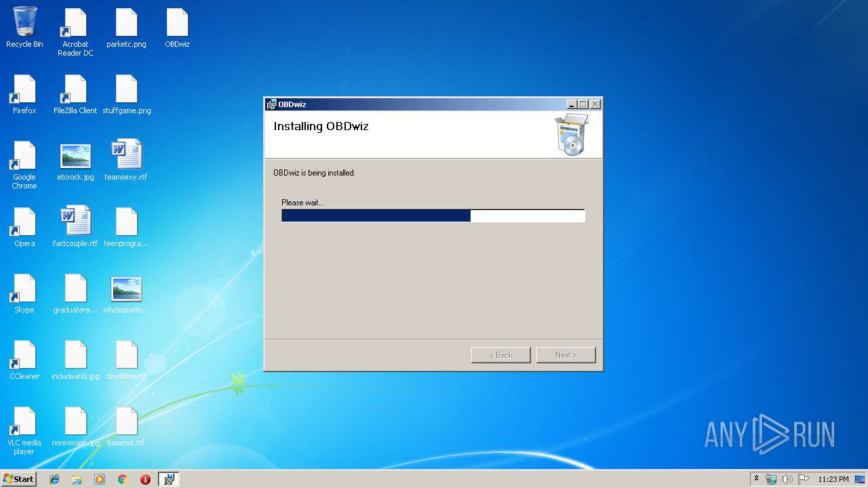
Task: Close the OBDwiz installer window
Action: [x=595, y=104]
